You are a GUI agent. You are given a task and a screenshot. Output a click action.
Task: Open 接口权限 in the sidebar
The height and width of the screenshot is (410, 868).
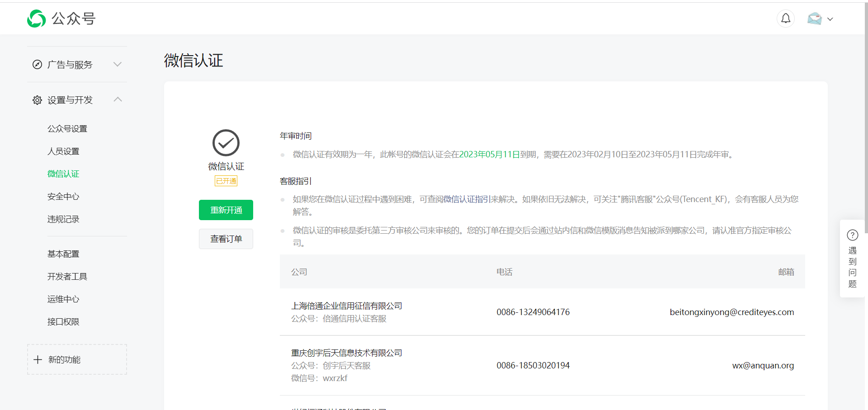[63, 322]
